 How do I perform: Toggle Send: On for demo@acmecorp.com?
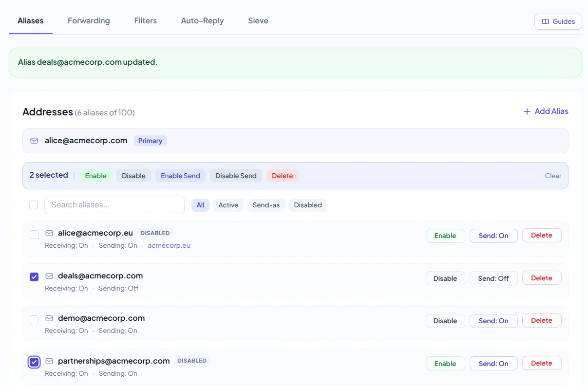(493, 321)
